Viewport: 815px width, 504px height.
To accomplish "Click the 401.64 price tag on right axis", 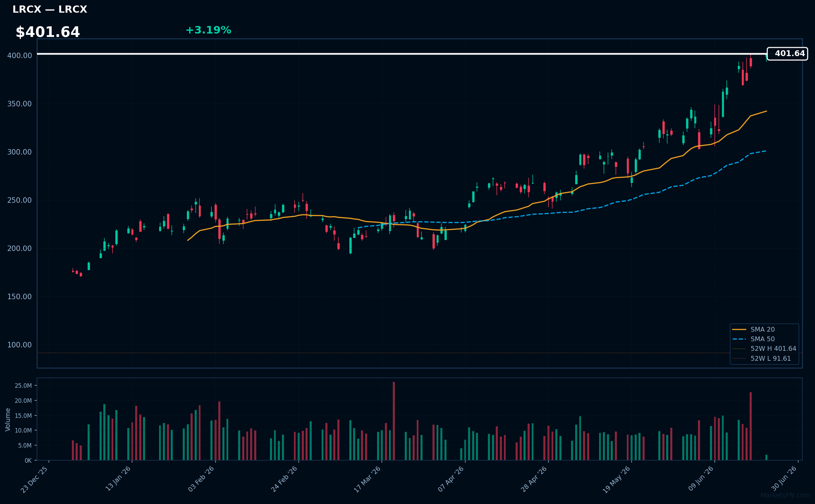I will (787, 54).
